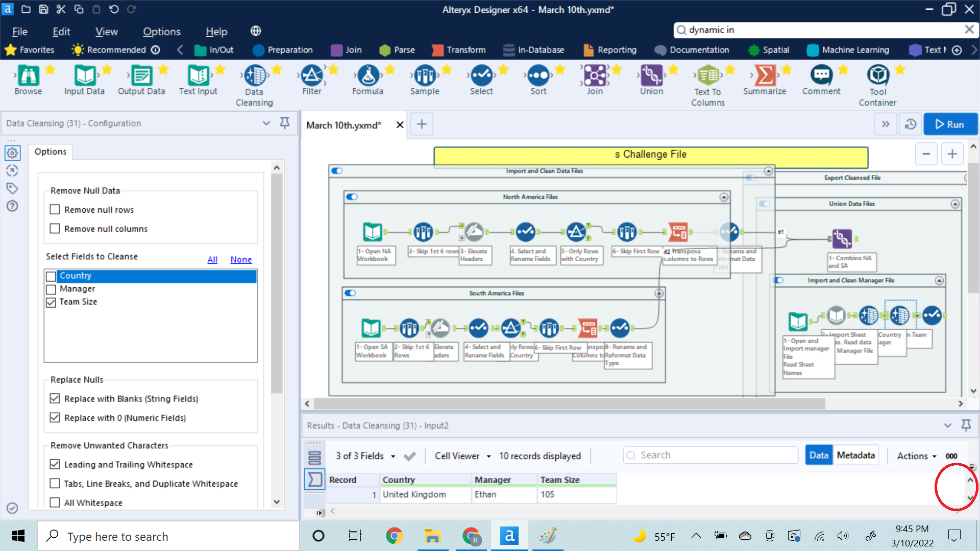
Task: Collapse the North America Files container
Action: tap(724, 197)
